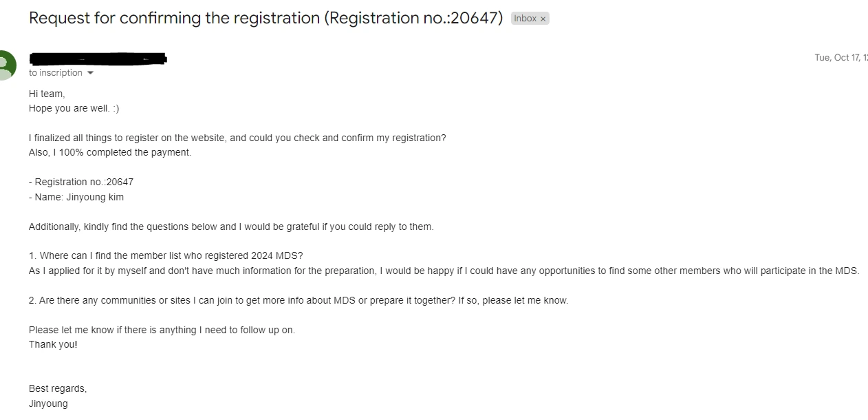Expand recipient details arrow beside 'to inscription'

(x=90, y=73)
